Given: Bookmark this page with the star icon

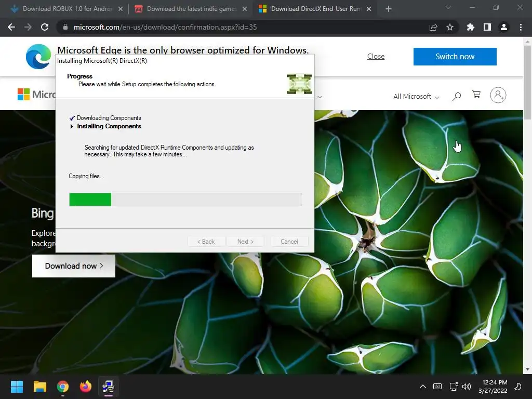Looking at the screenshot, I should tap(450, 27).
